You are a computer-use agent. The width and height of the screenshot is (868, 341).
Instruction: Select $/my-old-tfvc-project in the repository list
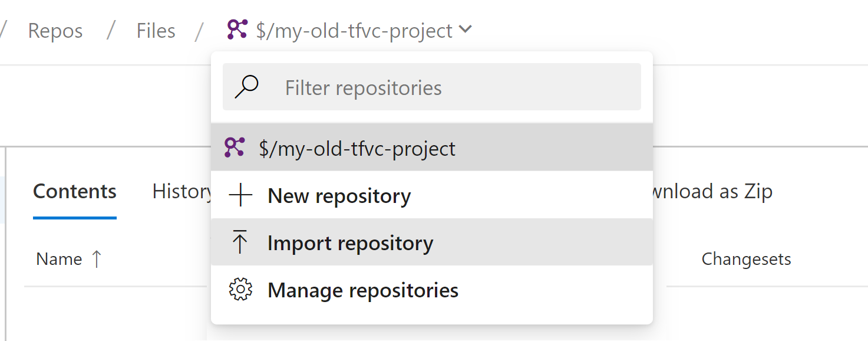[x=357, y=148]
